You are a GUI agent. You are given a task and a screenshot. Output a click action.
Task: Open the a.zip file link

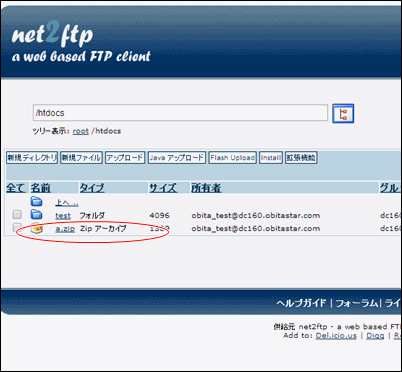[65, 229]
